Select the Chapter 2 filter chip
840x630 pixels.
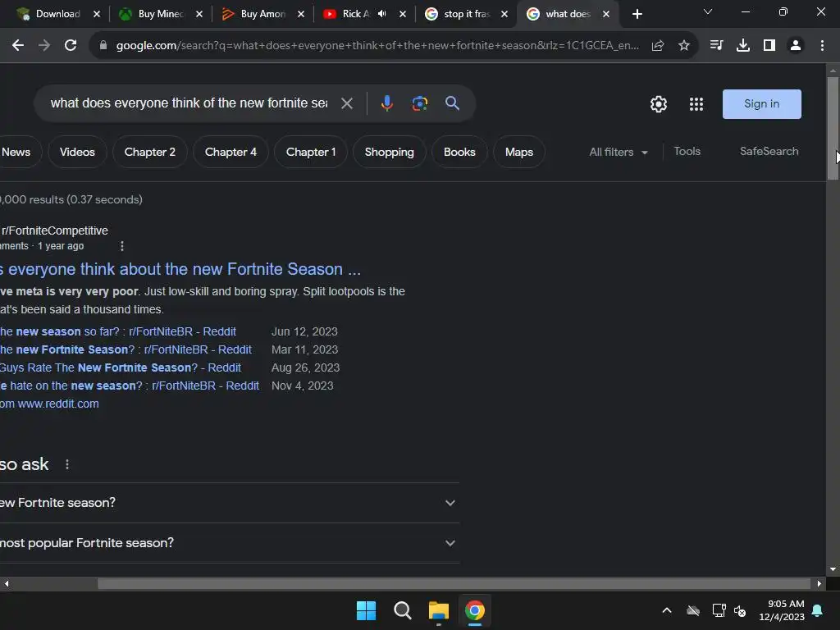[x=150, y=152]
